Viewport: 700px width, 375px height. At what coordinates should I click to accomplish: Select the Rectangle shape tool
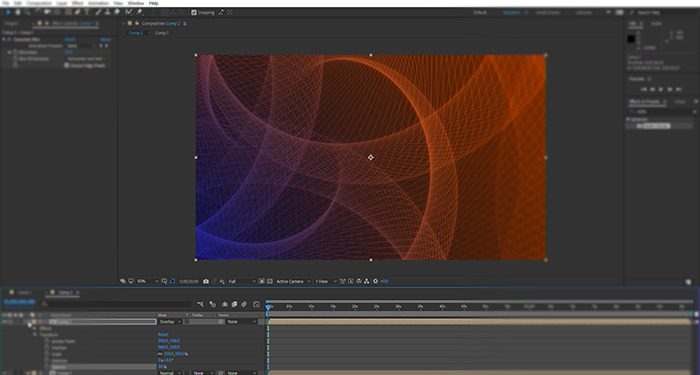[68, 12]
